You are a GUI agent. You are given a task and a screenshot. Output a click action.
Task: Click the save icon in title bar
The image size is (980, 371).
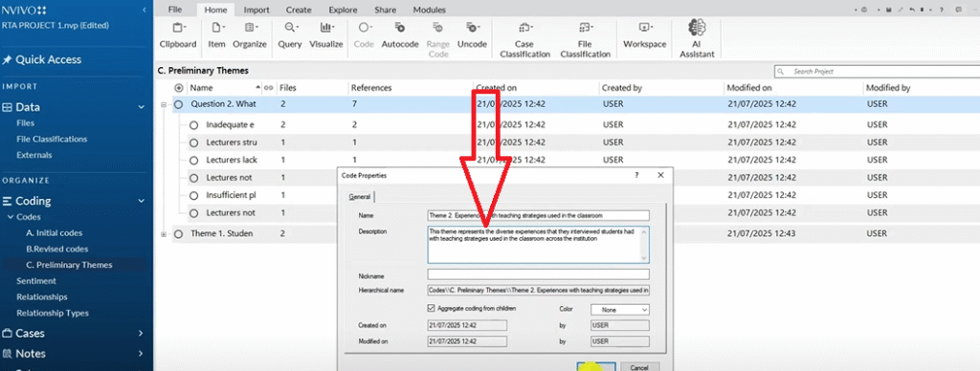click(888, 10)
